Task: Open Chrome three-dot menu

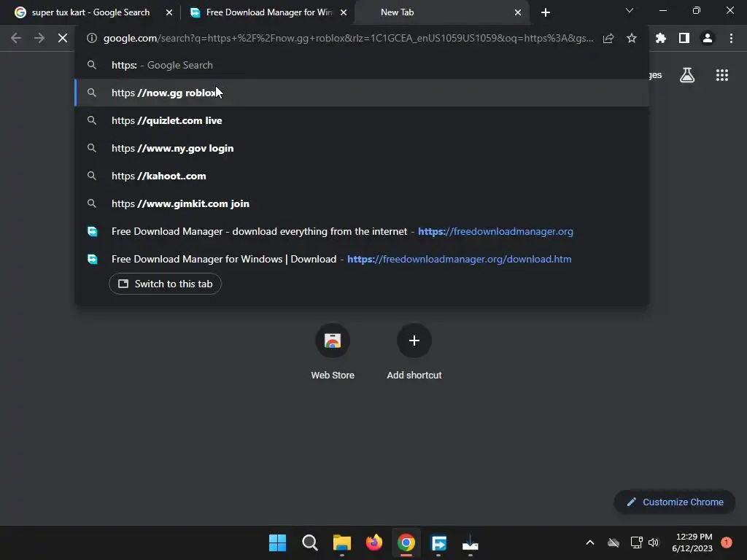Action: 731,38
